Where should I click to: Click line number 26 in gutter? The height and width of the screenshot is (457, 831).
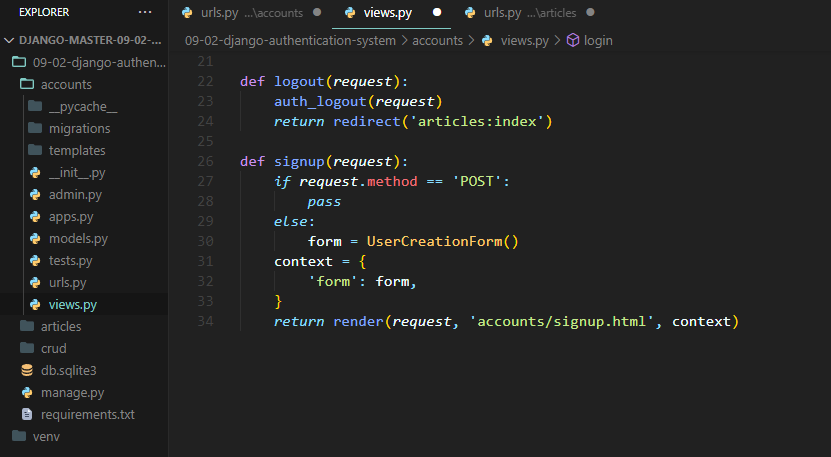(x=205, y=161)
